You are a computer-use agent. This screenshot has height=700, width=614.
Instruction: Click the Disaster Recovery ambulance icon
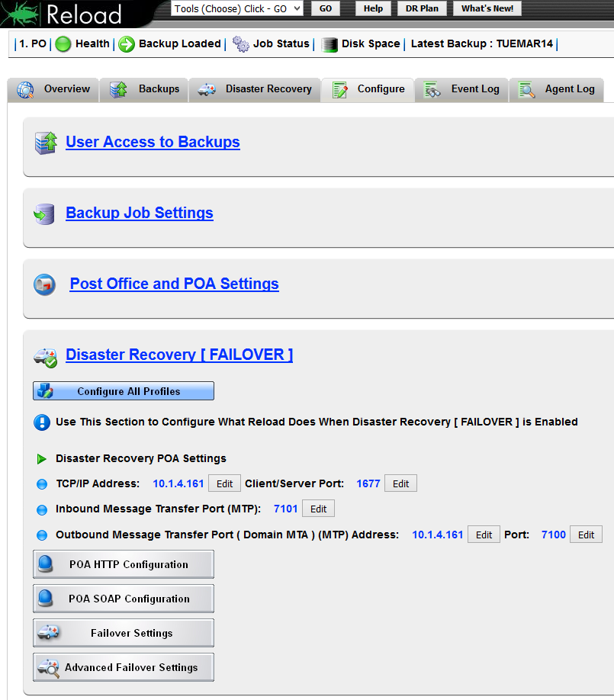coord(45,358)
